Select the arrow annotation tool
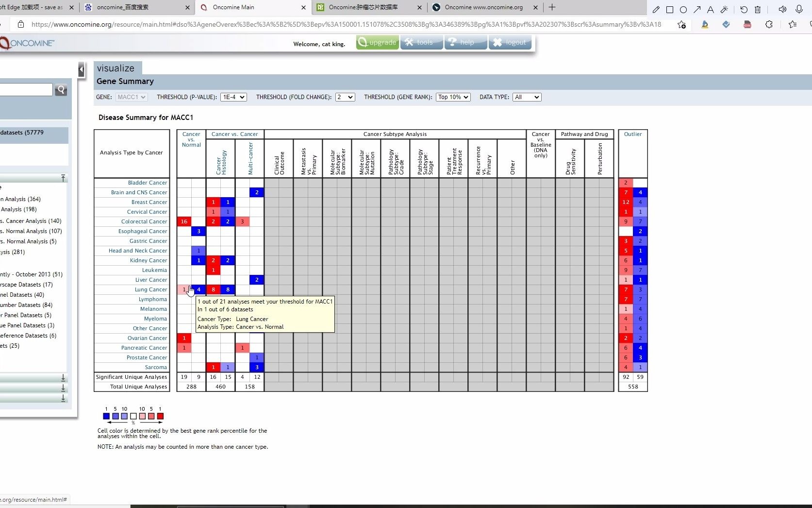The width and height of the screenshot is (812, 508). tap(697, 9)
